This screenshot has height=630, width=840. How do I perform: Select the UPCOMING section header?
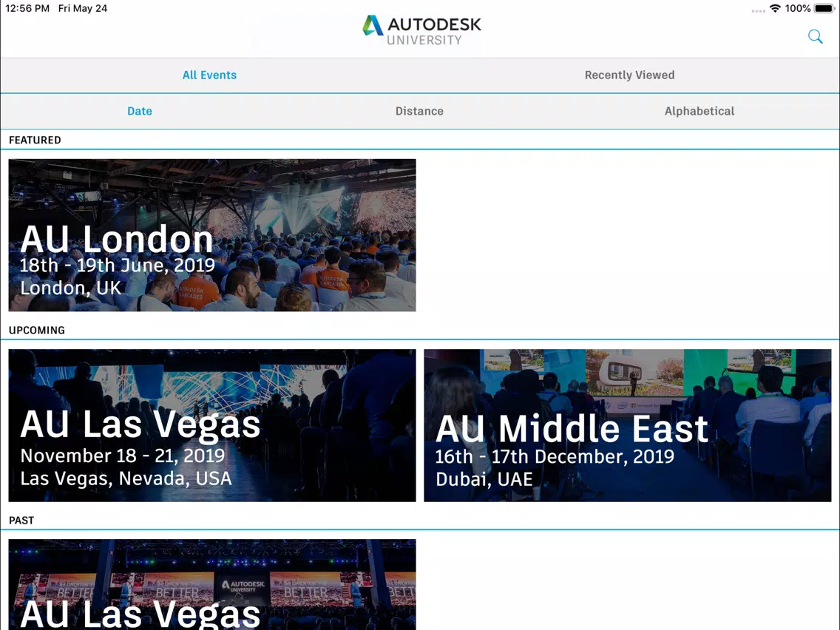[x=36, y=330]
